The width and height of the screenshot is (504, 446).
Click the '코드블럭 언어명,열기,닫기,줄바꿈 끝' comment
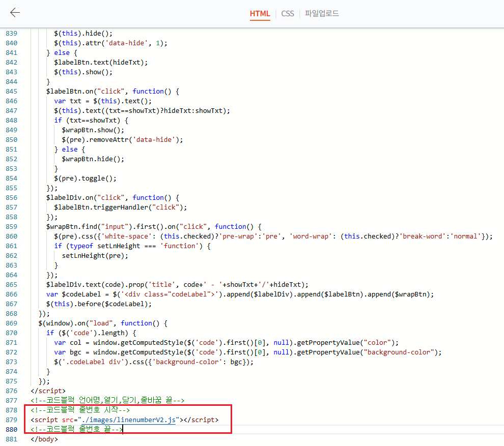click(x=107, y=400)
